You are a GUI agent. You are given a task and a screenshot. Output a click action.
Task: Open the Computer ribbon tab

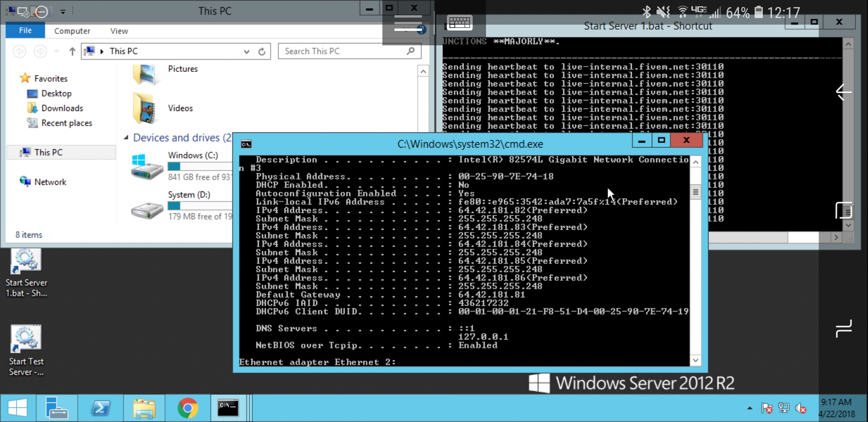coord(72,31)
